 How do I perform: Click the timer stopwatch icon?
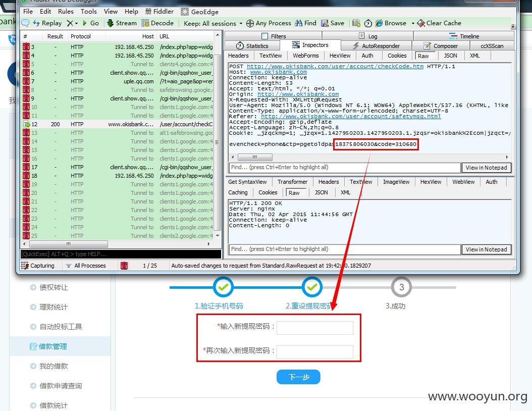coord(368,23)
